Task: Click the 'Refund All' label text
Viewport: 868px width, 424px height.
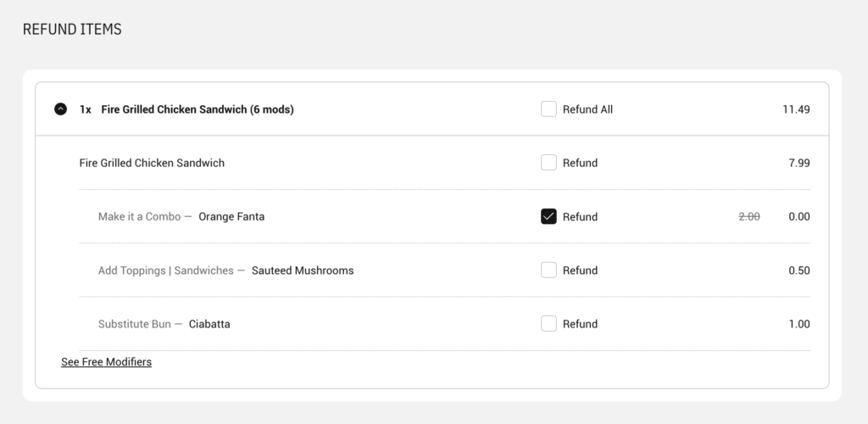Action: pos(587,109)
